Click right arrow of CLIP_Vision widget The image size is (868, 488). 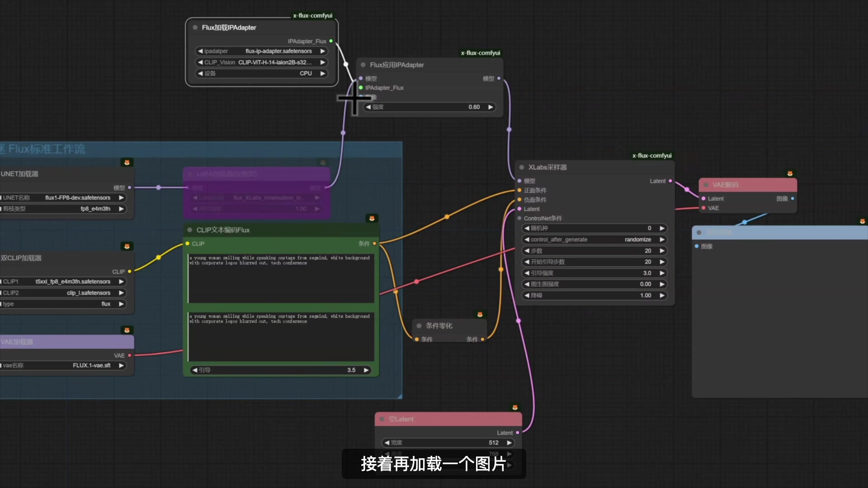(x=323, y=62)
